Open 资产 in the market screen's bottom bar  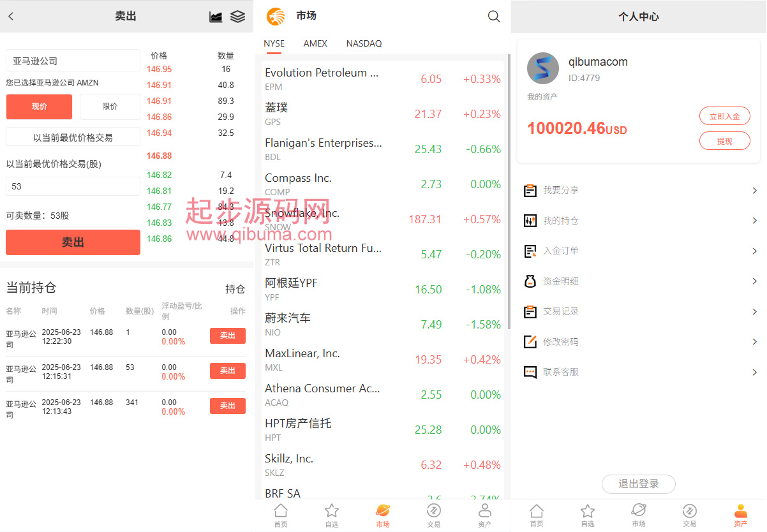click(x=485, y=515)
